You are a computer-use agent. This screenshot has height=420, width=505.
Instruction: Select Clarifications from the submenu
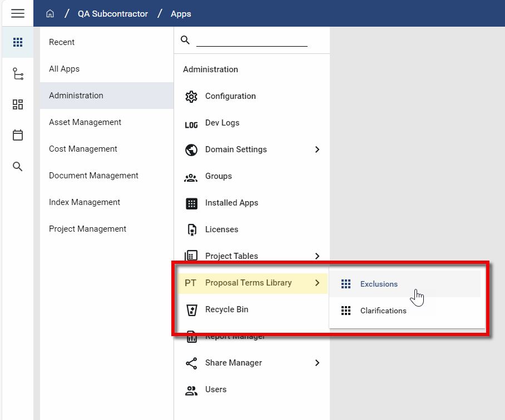click(x=383, y=311)
